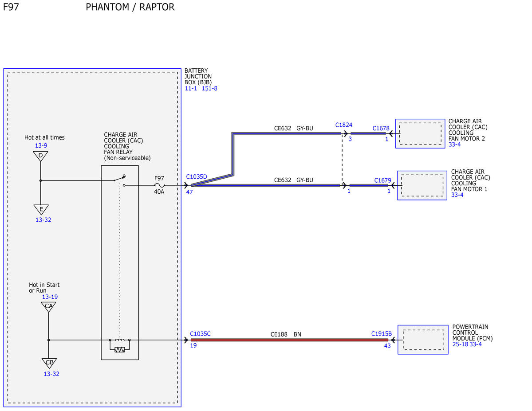This screenshot has width=532, height=411.
Task: Open 33-4 link under CAC Fan Motor 2
Action: coord(455,145)
